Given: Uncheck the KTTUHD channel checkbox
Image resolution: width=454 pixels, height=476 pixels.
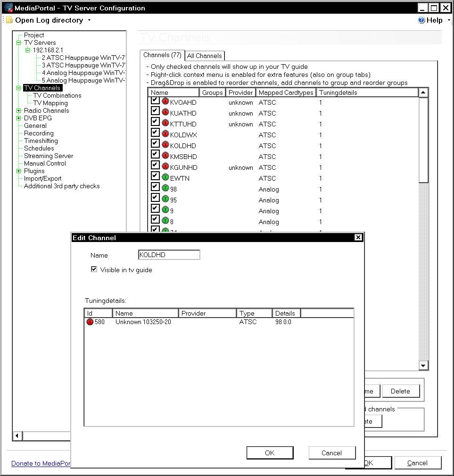Looking at the screenshot, I should (x=155, y=121).
